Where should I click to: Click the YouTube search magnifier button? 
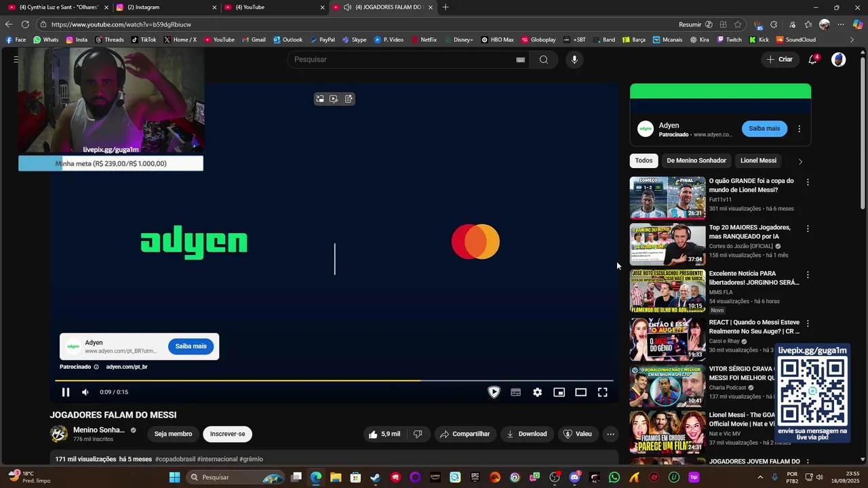tap(543, 60)
